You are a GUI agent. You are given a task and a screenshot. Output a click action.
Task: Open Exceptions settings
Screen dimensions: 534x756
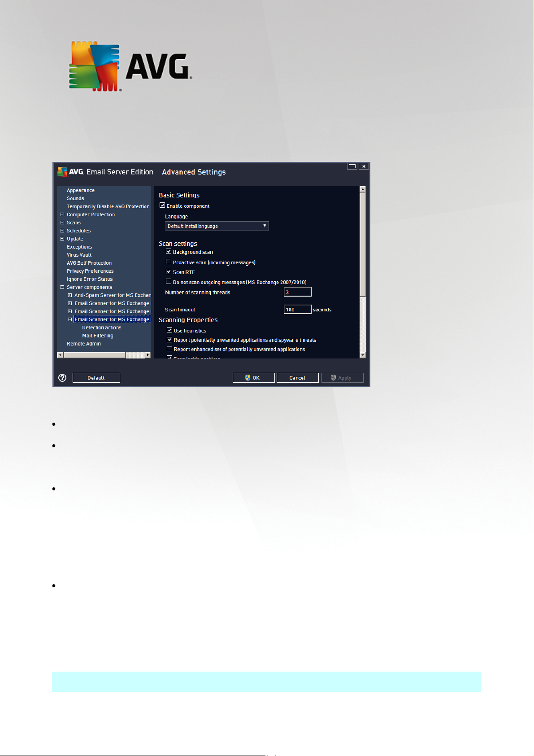click(79, 247)
